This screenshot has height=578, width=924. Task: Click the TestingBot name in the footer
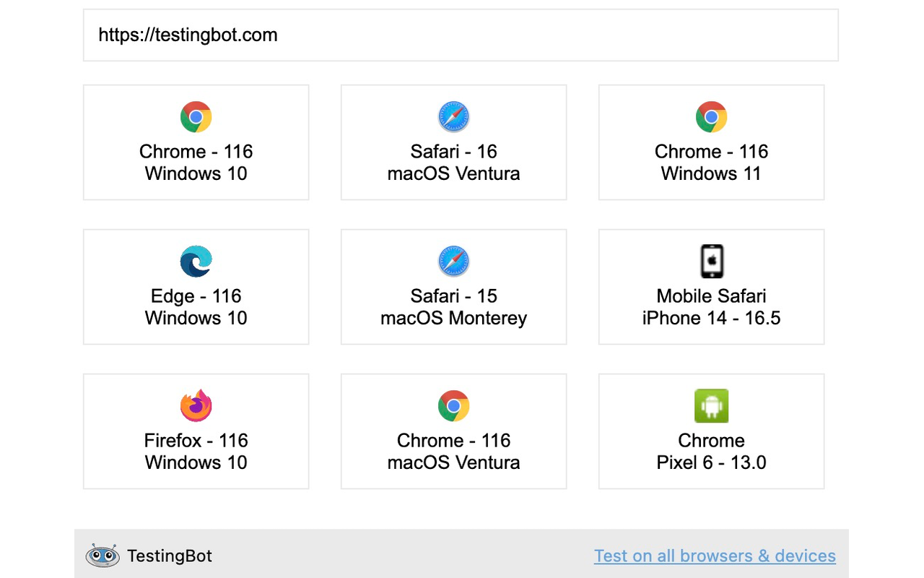coord(169,556)
